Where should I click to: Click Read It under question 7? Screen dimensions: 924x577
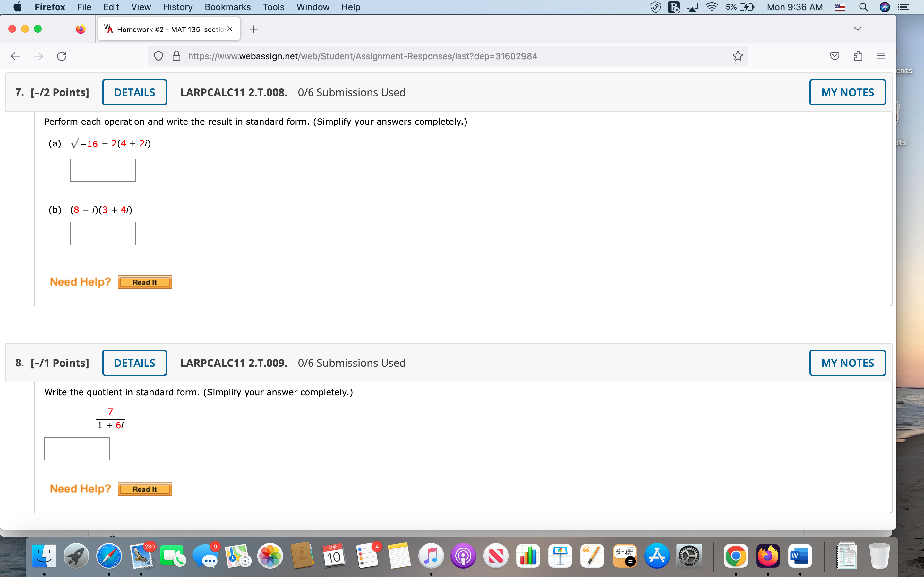point(145,282)
